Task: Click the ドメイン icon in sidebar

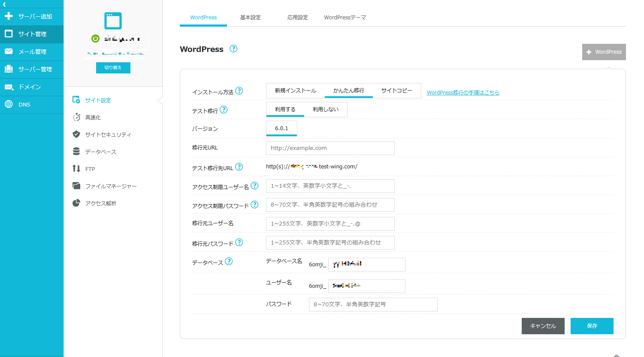Action: [x=9, y=87]
